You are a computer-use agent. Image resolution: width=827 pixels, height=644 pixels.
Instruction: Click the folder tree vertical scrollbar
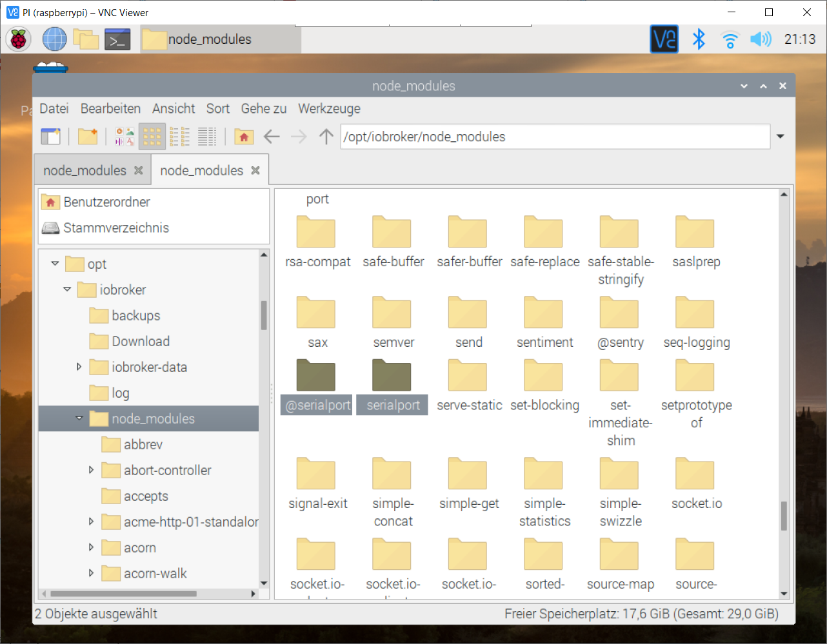[x=264, y=315]
